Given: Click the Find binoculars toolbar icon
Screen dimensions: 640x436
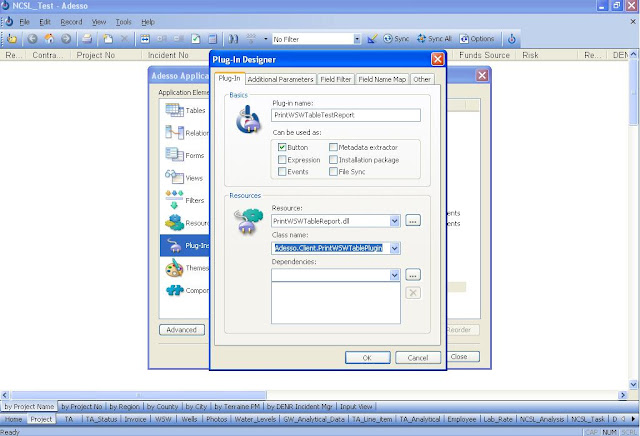Looking at the screenshot, I should point(233,39).
